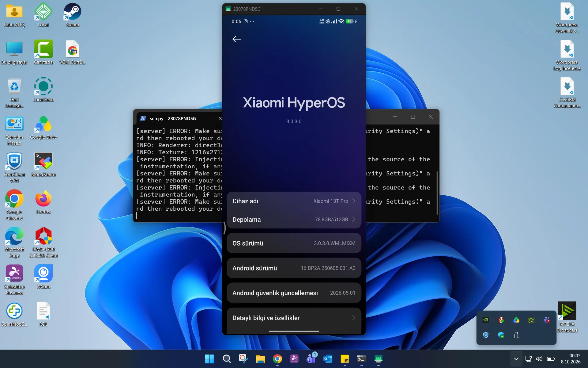Launch iVCam from the desktop
The height and width of the screenshot is (368, 588).
[43, 277]
